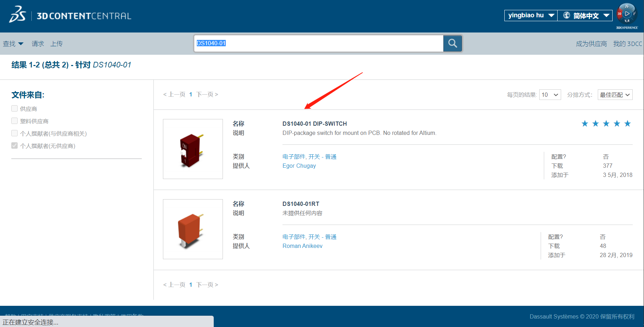The width and height of the screenshot is (644, 327).
Task: Click the 文件来自: filter heading
Action: (x=28, y=95)
